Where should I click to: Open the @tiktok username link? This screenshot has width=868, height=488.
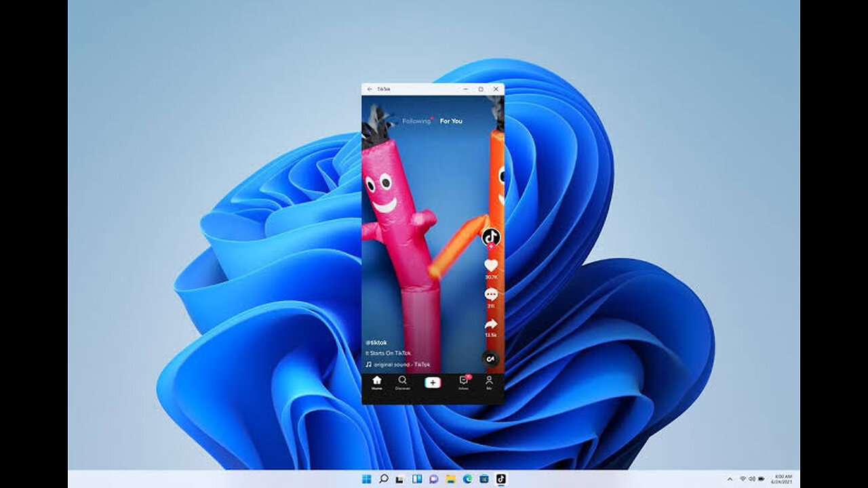point(376,343)
